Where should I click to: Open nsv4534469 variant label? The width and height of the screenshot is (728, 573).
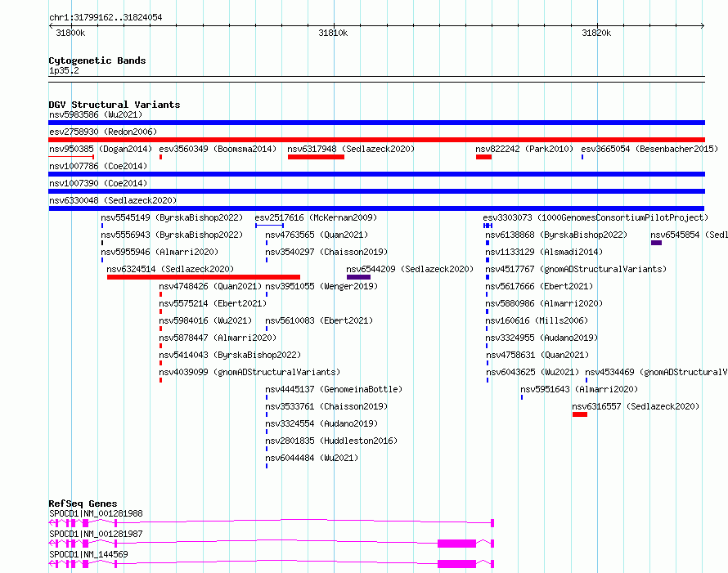click(x=656, y=372)
